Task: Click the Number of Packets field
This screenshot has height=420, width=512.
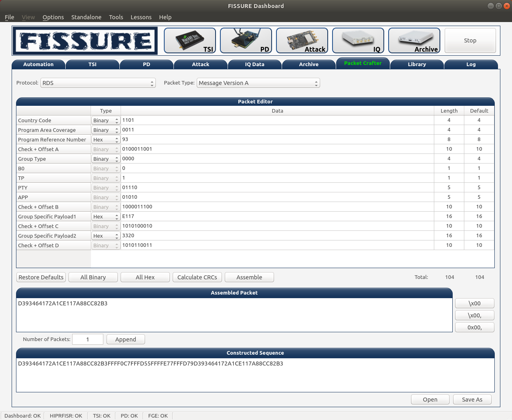Action: click(x=88, y=339)
